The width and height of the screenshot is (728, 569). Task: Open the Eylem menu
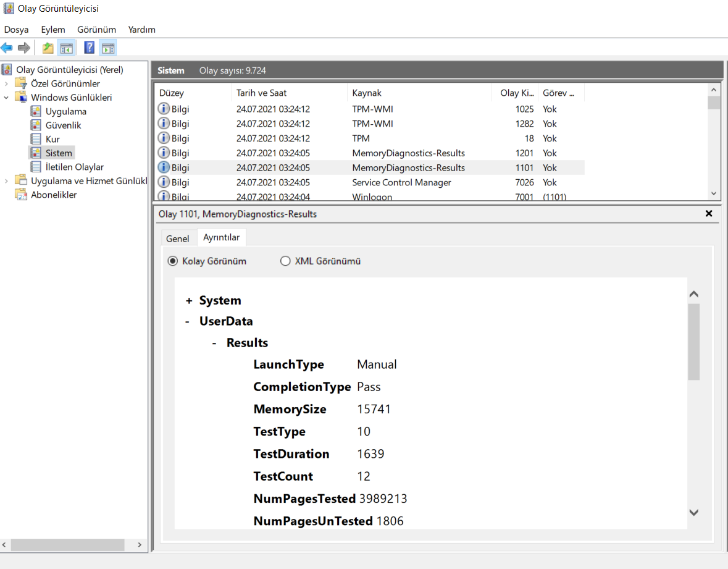52,30
